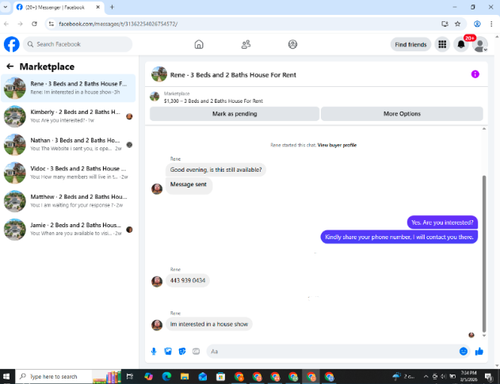Click the GIF picker icon

196,351
